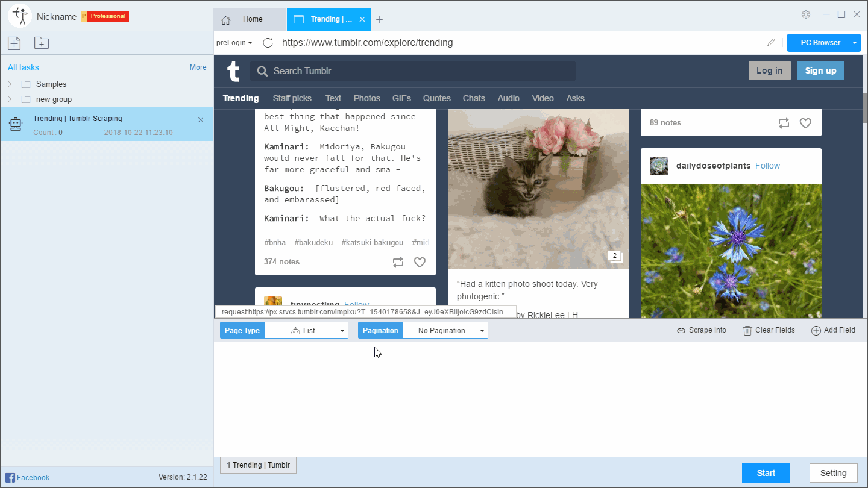The height and width of the screenshot is (488, 868).
Task: Click the #bnha tag
Action: coord(275,243)
